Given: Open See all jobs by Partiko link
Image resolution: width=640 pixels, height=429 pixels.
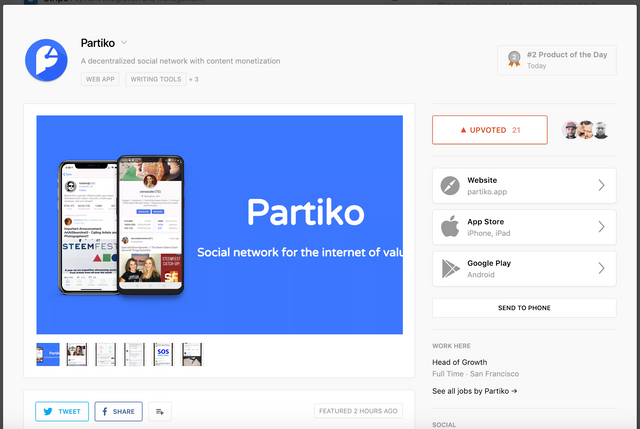Looking at the screenshot, I should [475, 391].
